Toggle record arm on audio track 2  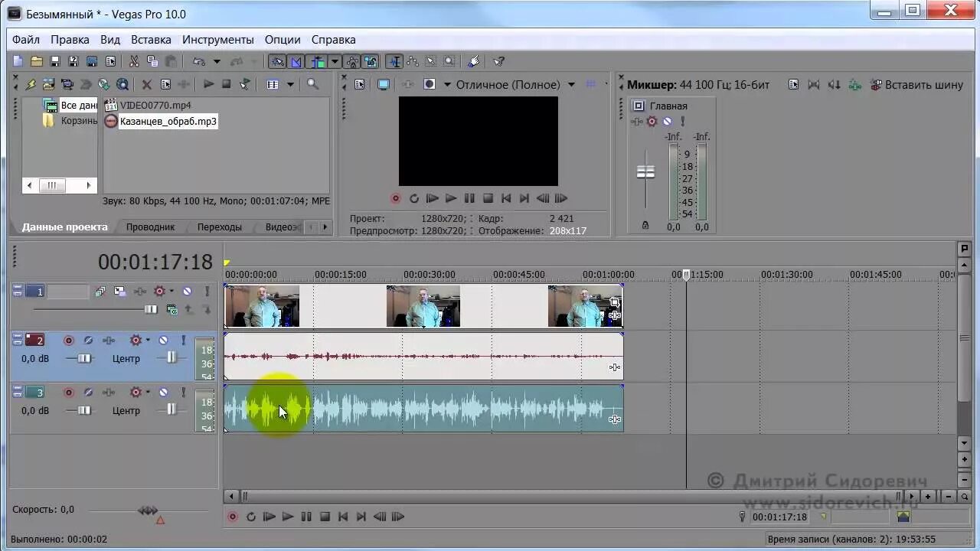[68, 340]
